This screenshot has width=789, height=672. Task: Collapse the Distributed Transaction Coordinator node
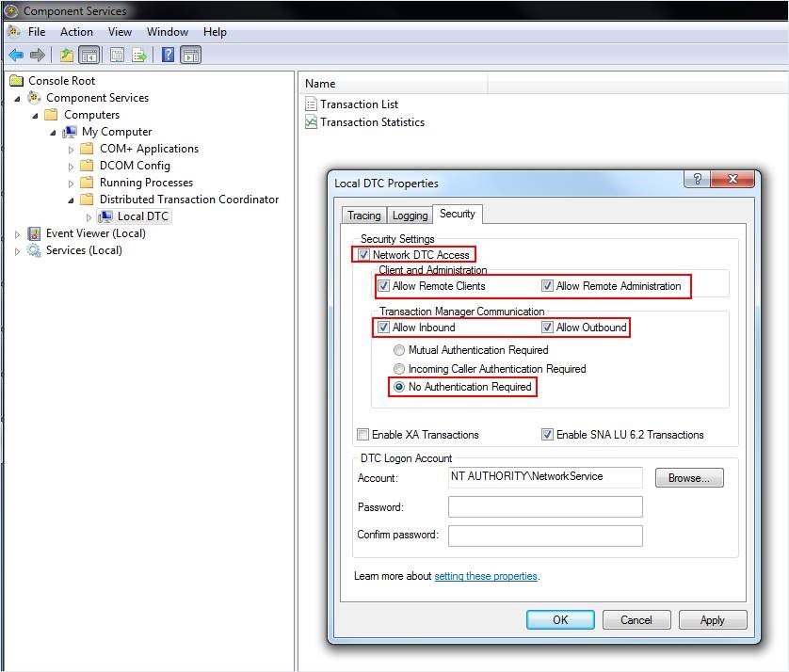[x=71, y=200]
